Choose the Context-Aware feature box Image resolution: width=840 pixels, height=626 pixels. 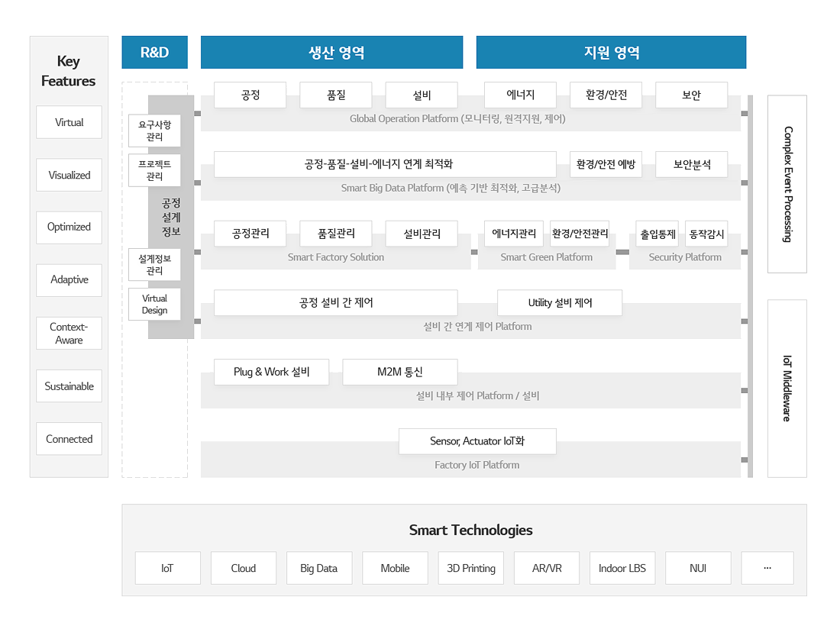click(69, 333)
